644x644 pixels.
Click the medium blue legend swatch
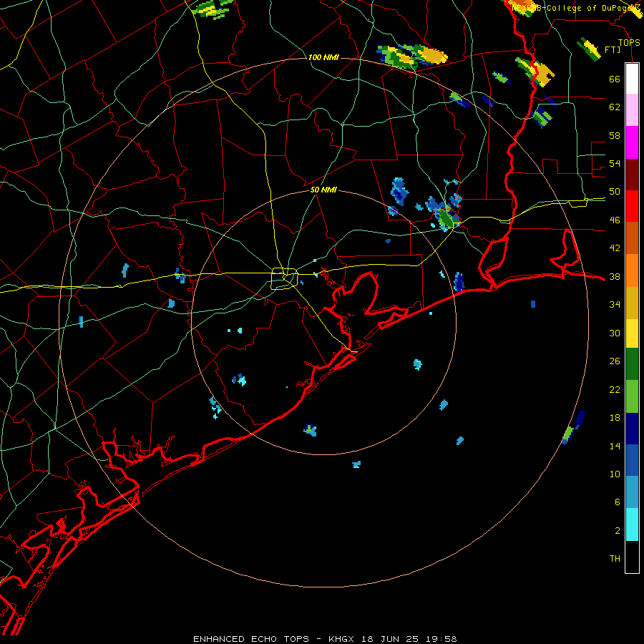[632, 460]
